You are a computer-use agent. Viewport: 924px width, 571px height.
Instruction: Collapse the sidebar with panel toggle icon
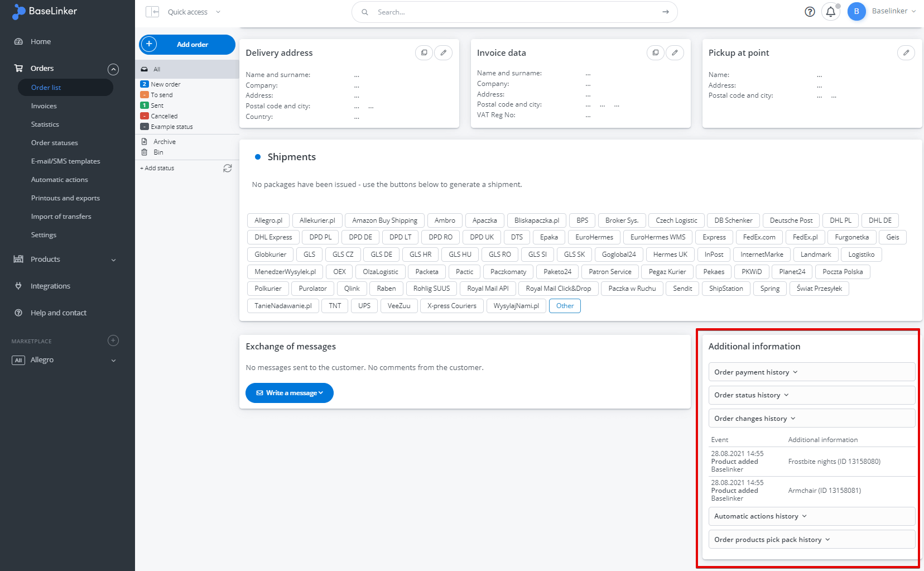tap(152, 12)
